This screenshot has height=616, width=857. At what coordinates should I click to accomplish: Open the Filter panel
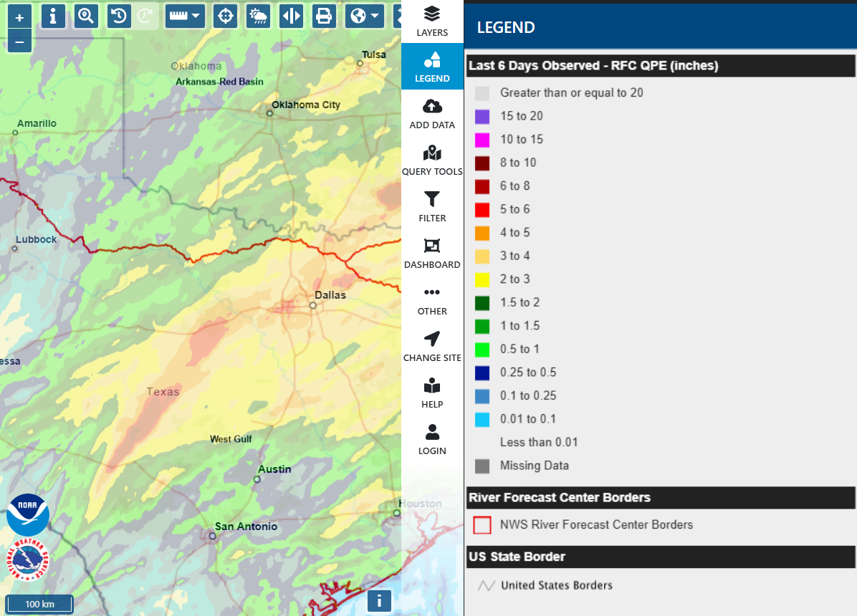pyautogui.click(x=432, y=206)
